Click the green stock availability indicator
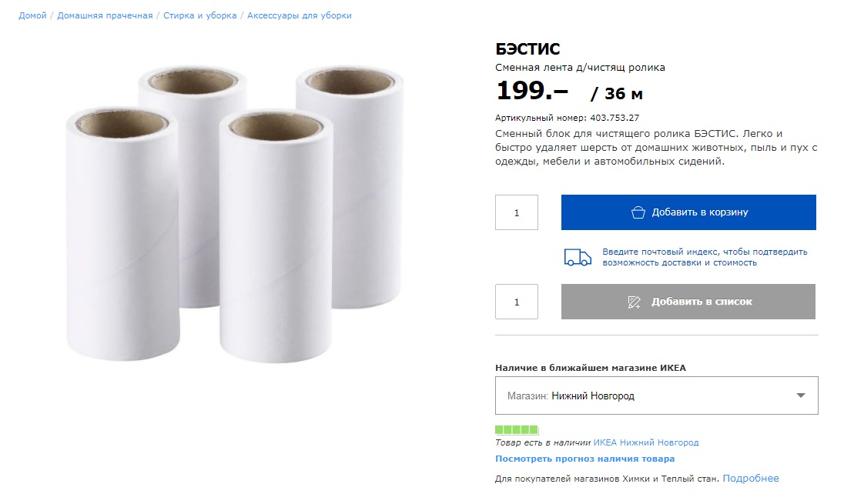Image resolution: width=854 pixels, height=504 pixels. [x=517, y=429]
